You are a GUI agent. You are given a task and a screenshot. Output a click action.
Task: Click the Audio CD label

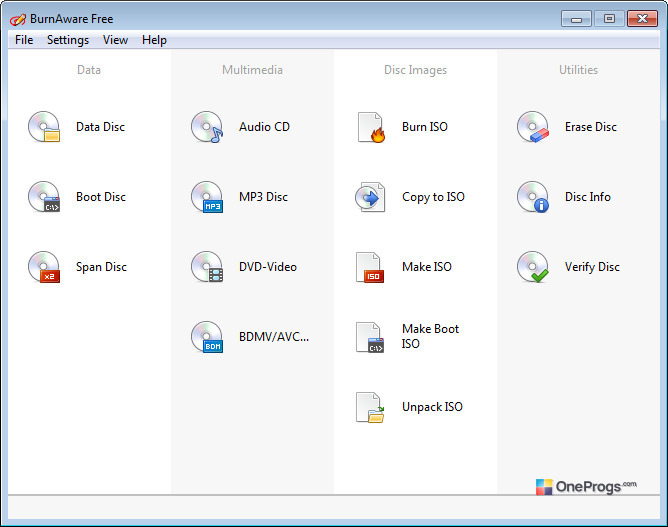click(264, 127)
